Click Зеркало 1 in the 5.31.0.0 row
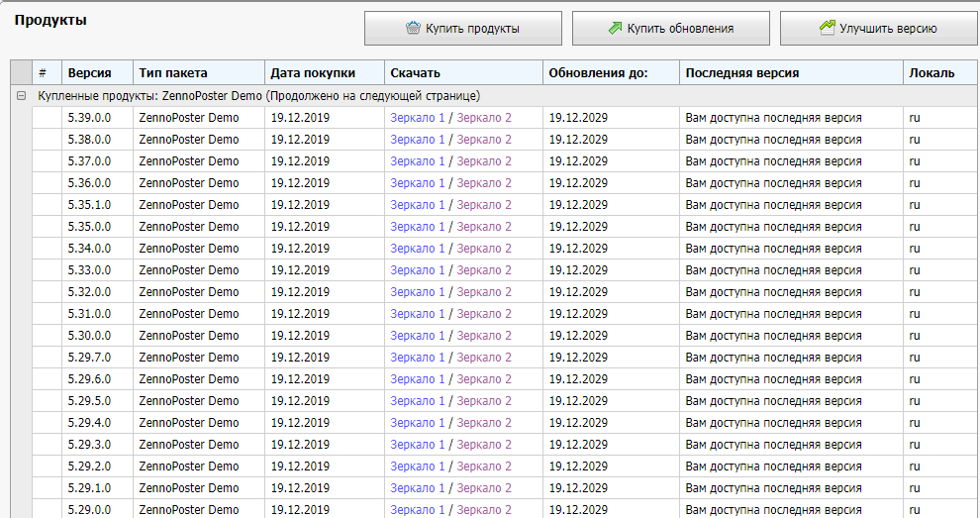Screen dimensions: 980x518 coord(418,313)
